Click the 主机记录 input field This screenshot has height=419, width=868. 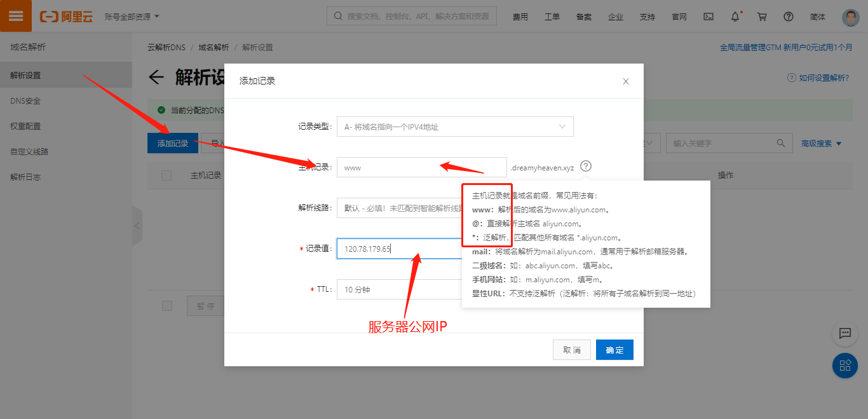[x=422, y=167]
